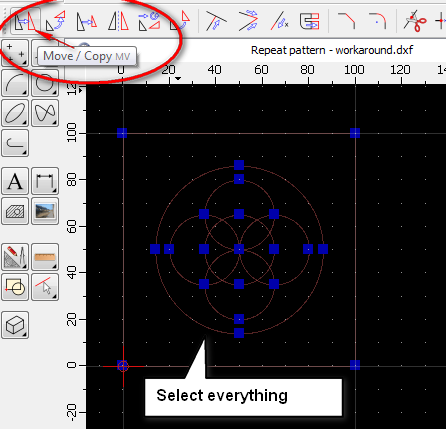
Task: Click the scissors Divide tool
Action: (x=415, y=21)
